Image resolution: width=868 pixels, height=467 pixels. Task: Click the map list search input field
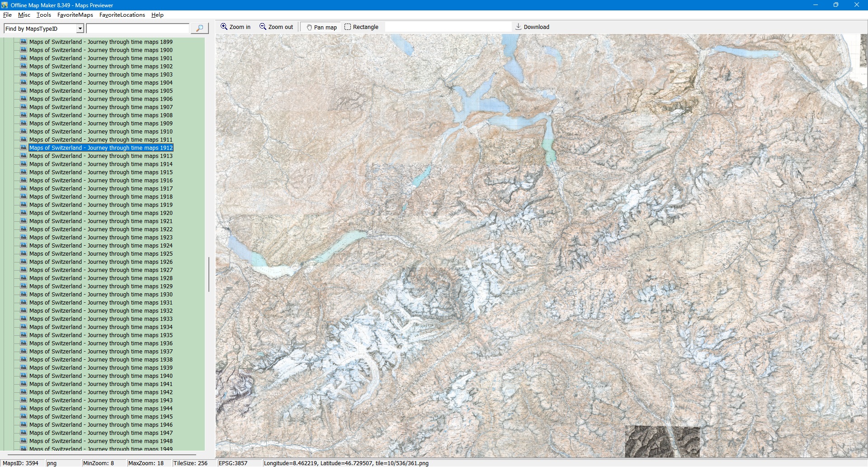pos(137,29)
